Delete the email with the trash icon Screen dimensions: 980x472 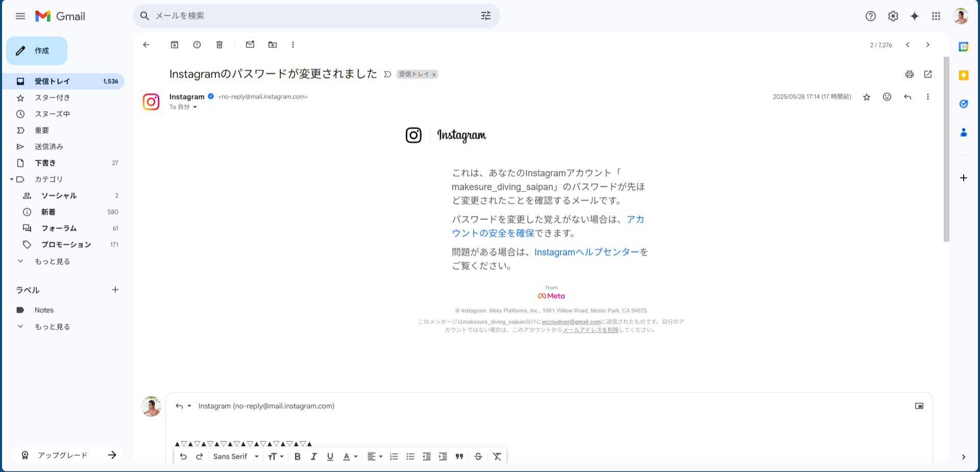[x=219, y=45]
